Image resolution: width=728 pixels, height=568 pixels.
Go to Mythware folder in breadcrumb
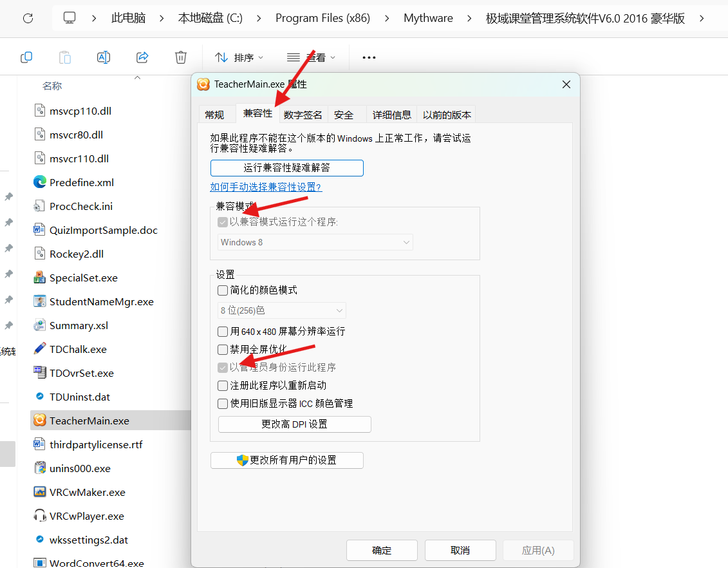click(x=428, y=18)
